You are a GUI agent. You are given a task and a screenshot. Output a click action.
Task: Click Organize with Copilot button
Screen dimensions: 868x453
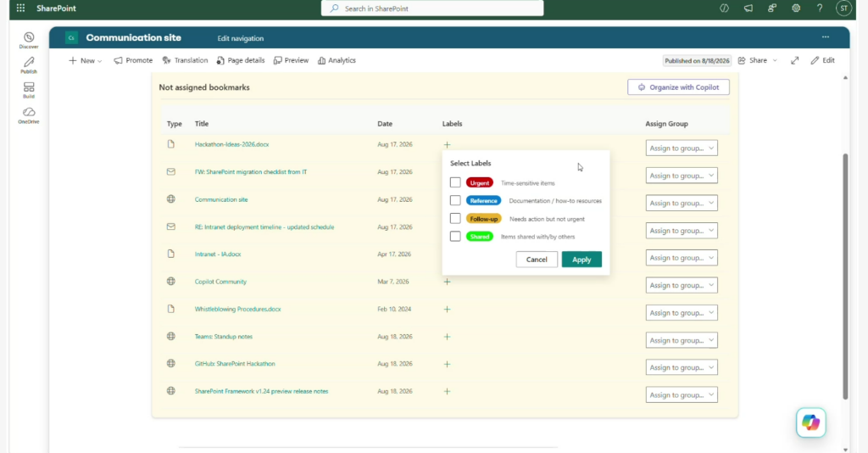pyautogui.click(x=678, y=87)
